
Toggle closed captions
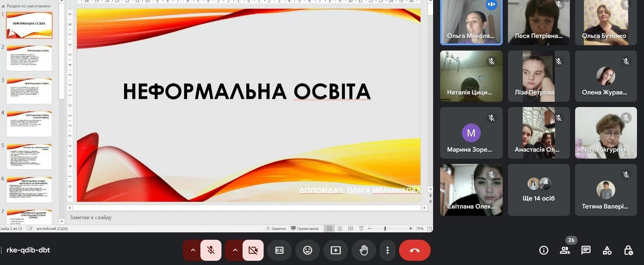(279, 250)
